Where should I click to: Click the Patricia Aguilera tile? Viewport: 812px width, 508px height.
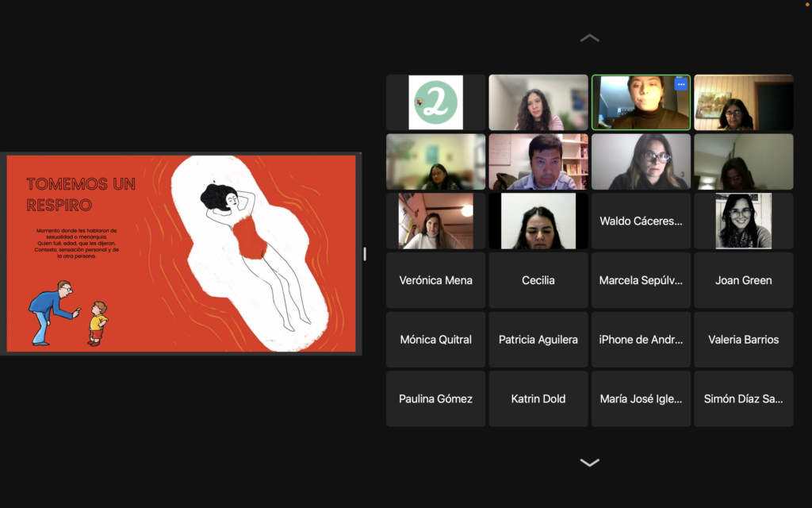(x=538, y=340)
